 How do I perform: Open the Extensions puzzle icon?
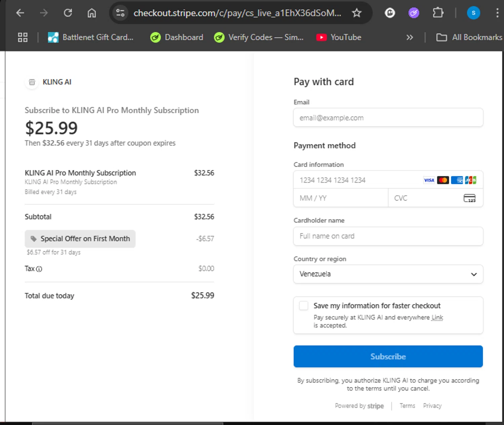point(438,13)
